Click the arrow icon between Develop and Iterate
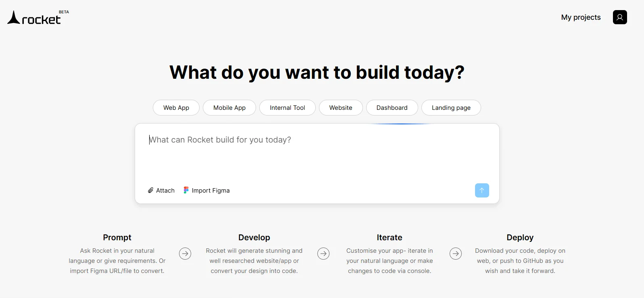The height and width of the screenshot is (298, 644). tap(324, 254)
